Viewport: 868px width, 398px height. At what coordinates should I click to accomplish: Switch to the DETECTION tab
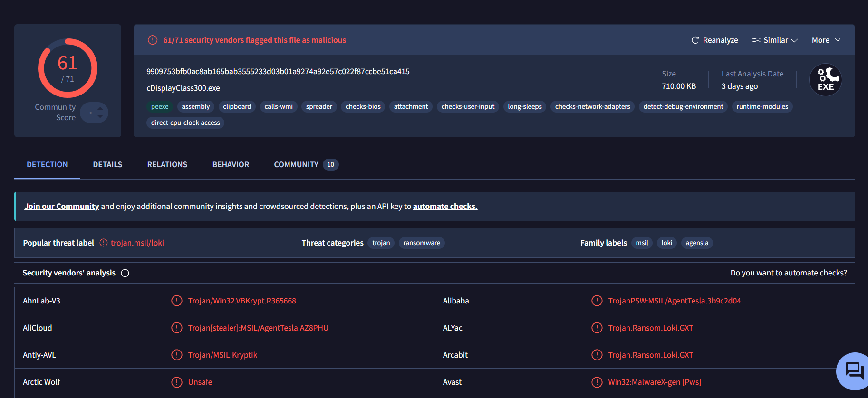point(47,164)
